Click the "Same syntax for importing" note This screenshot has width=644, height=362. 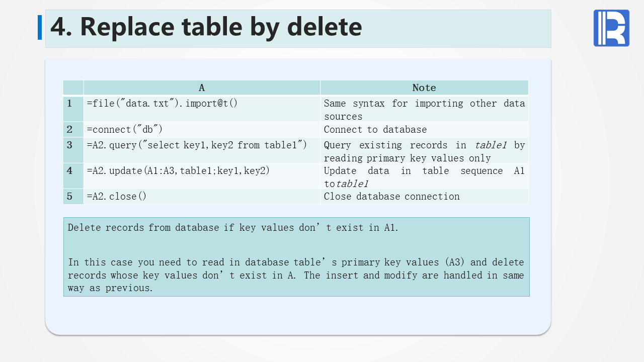[424, 109]
